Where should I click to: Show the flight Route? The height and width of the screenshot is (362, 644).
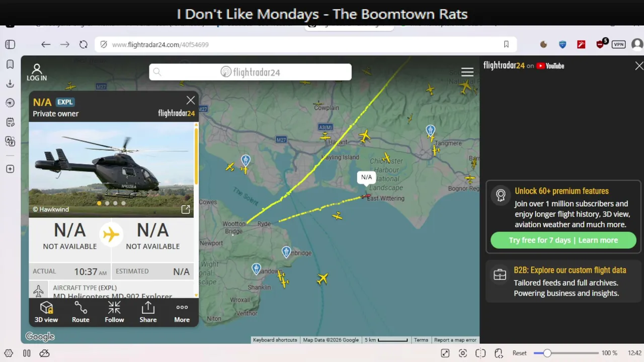80,312
